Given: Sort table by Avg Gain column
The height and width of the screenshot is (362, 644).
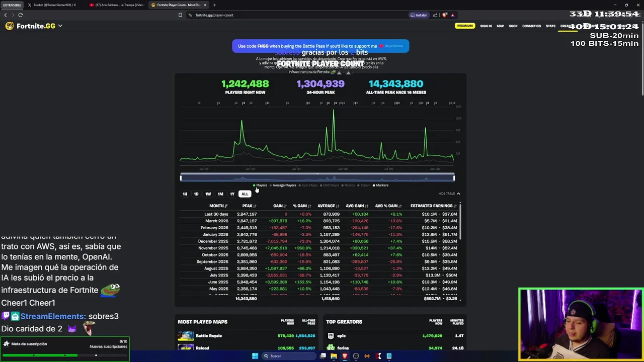Looking at the screenshot, I should tap(357, 206).
